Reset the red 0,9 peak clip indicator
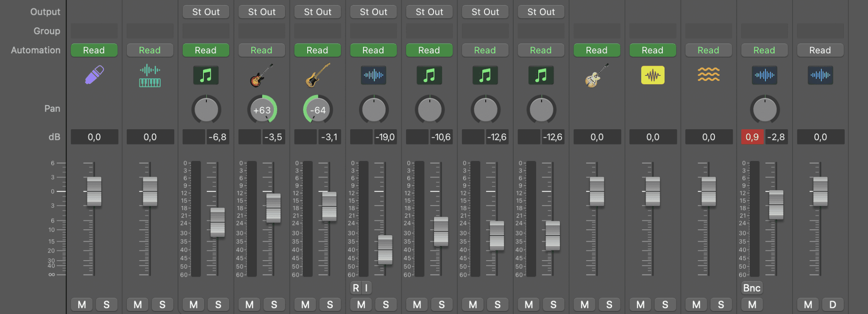Viewport: 868px width, 314px height. 752,137
